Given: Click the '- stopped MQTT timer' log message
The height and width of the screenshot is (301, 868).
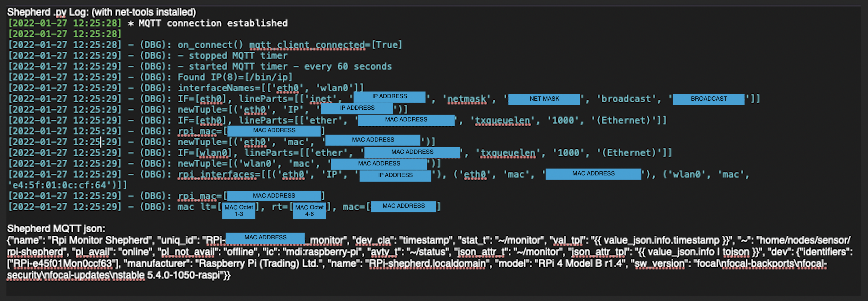Looking at the screenshot, I should 233,56.
